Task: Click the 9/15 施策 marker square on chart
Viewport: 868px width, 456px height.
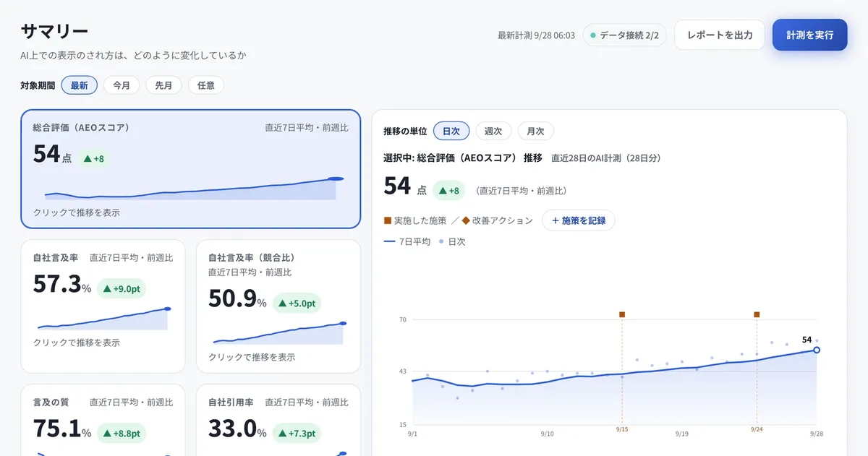Action: point(622,314)
